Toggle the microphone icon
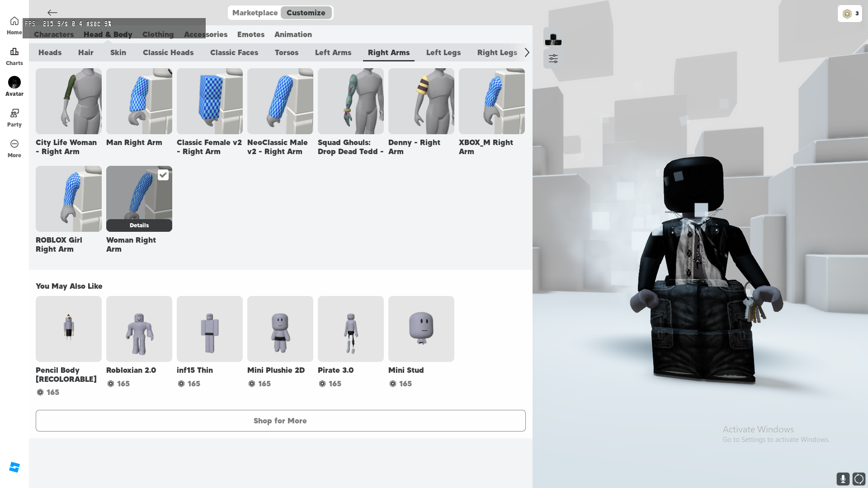 click(x=843, y=479)
